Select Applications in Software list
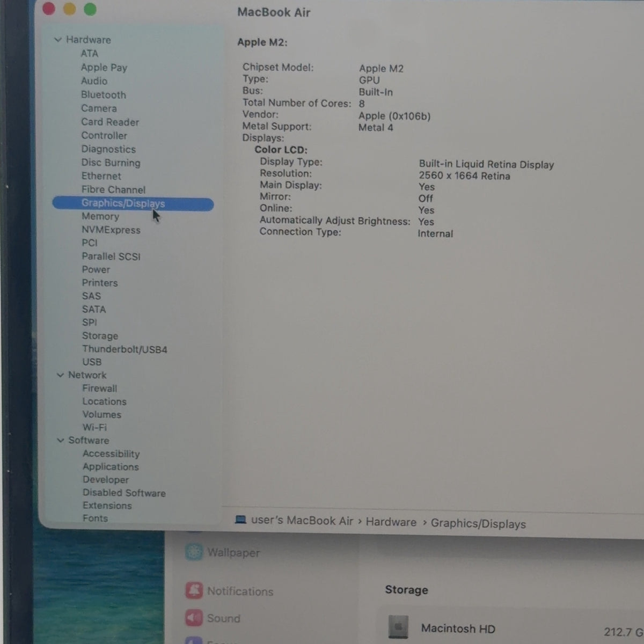Viewport: 644px width, 644px height. [x=111, y=467]
